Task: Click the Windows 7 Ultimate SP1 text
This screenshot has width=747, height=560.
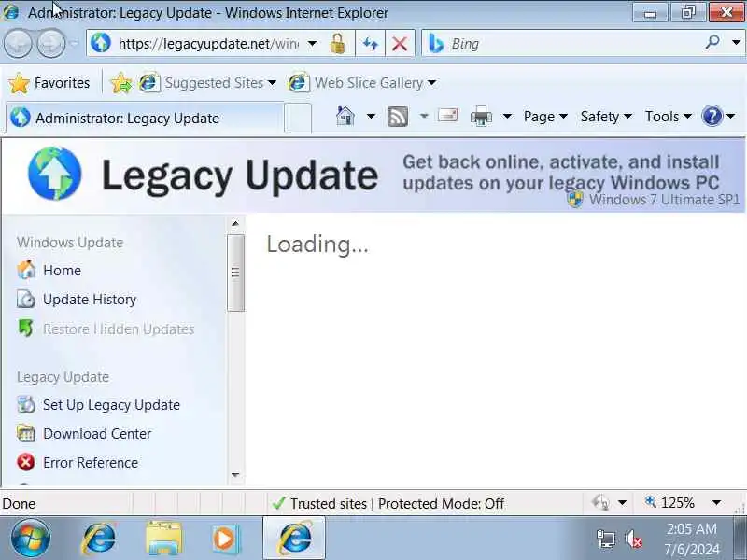Action: click(x=664, y=200)
